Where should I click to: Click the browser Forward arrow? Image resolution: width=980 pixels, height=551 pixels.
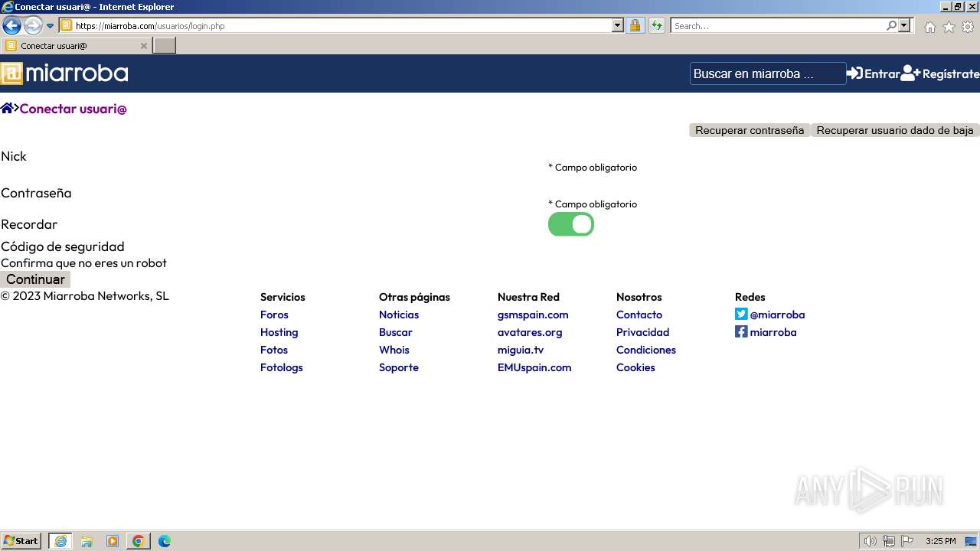(x=33, y=26)
